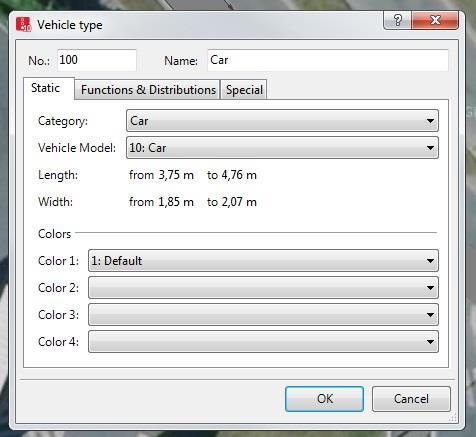Click the red Vissim icon in title bar
This screenshot has width=476, height=437.
click(23, 25)
